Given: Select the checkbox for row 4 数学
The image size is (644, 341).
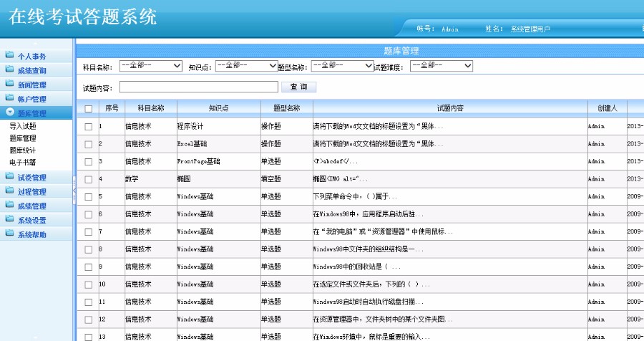Looking at the screenshot, I should tap(89, 179).
